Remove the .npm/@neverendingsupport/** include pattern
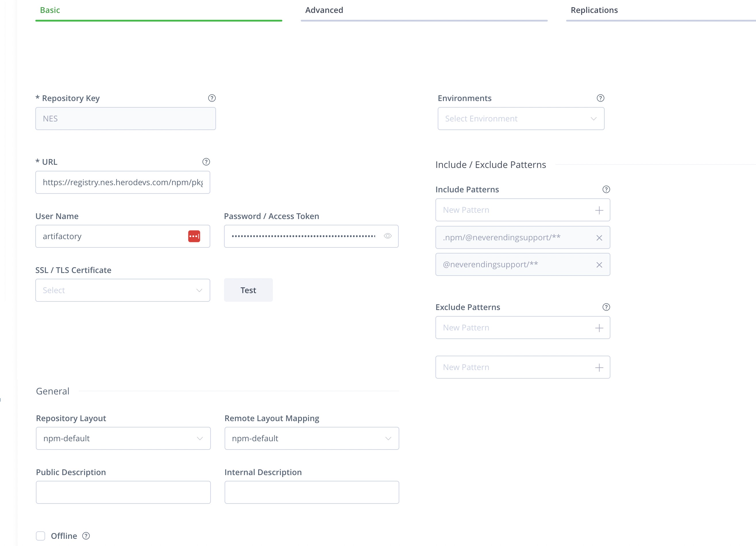 tap(599, 237)
